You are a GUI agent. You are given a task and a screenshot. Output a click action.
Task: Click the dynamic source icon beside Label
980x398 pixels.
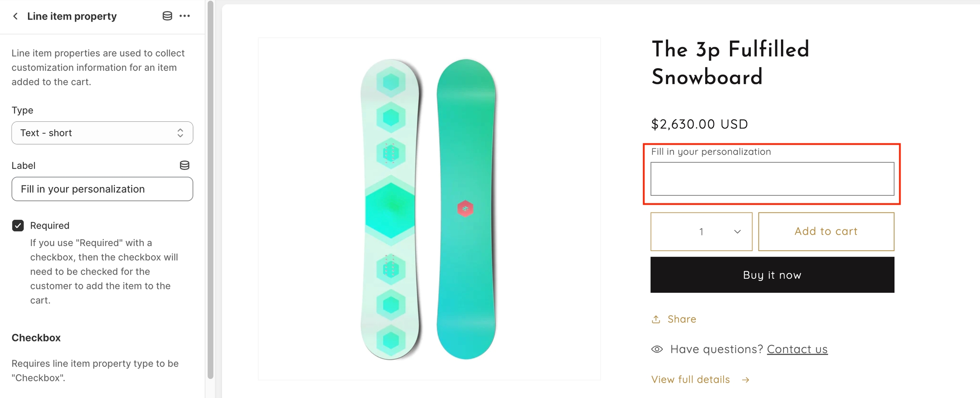[185, 165]
